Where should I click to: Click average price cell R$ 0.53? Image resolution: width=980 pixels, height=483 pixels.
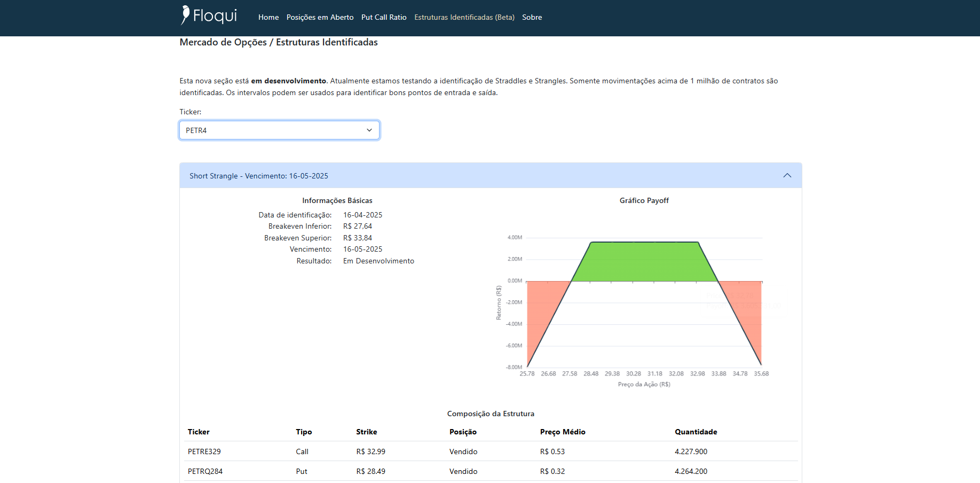(x=552, y=451)
